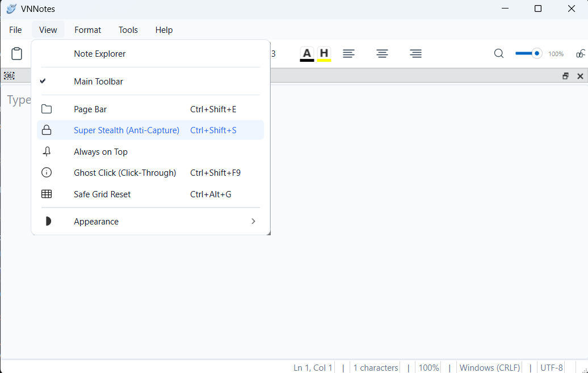This screenshot has width=588, height=373.
Task: Click UTF-8 encoding in the status bar
Action: coord(551,367)
